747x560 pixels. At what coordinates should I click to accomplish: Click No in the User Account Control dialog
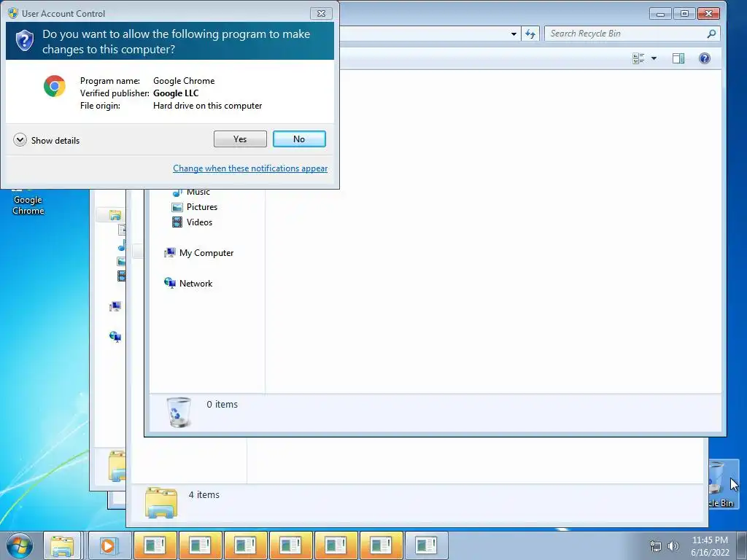click(x=299, y=139)
